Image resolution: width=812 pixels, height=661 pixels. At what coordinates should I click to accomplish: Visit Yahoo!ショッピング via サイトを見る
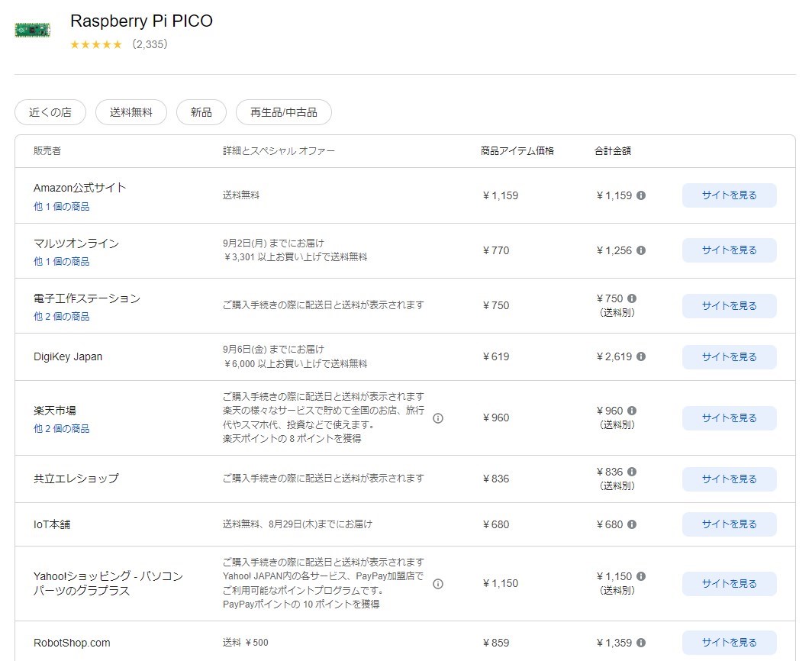[729, 584]
